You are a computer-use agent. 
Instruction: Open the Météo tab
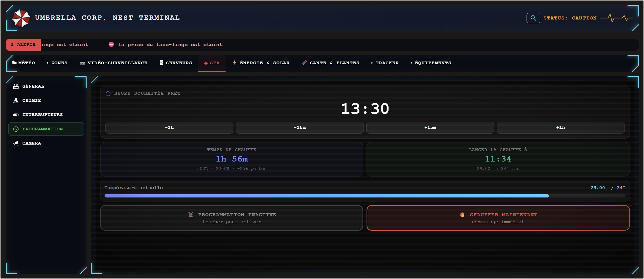pyautogui.click(x=23, y=63)
